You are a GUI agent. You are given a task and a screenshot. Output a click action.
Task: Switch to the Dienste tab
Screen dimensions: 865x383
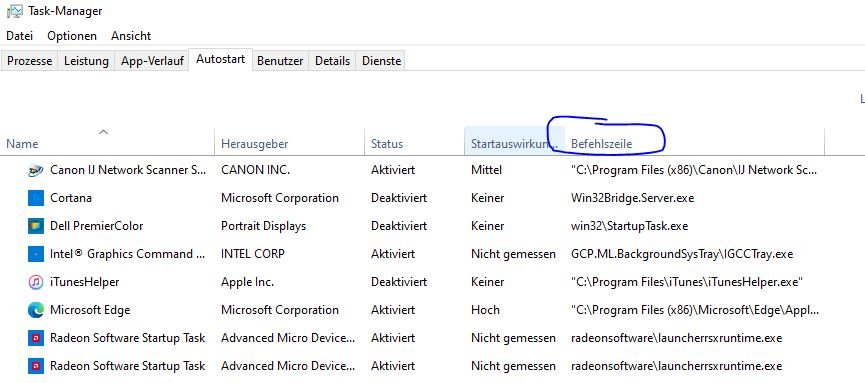coord(381,61)
